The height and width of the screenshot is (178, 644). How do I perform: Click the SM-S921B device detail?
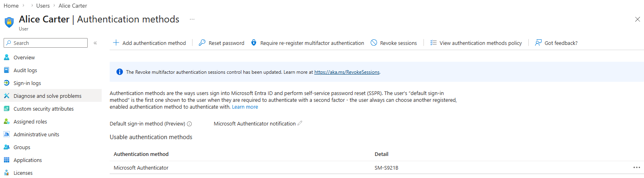(386, 168)
